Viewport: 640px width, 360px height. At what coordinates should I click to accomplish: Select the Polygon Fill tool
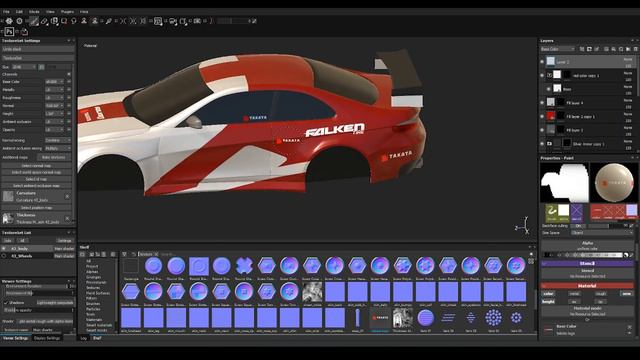(x=64, y=21)
